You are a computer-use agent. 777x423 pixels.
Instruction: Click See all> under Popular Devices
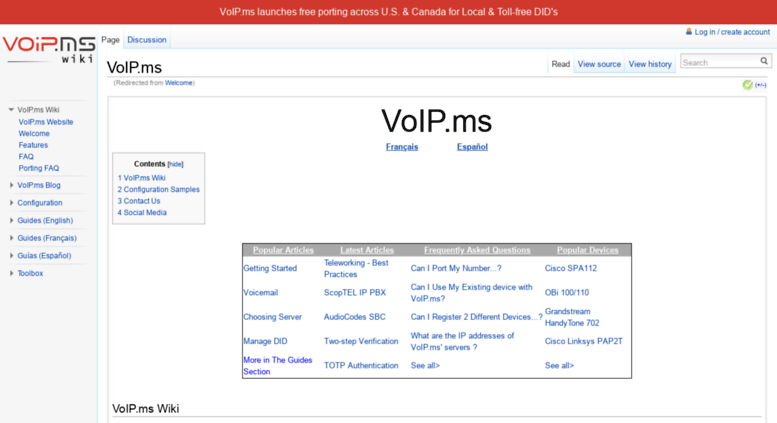coord(559,366)
